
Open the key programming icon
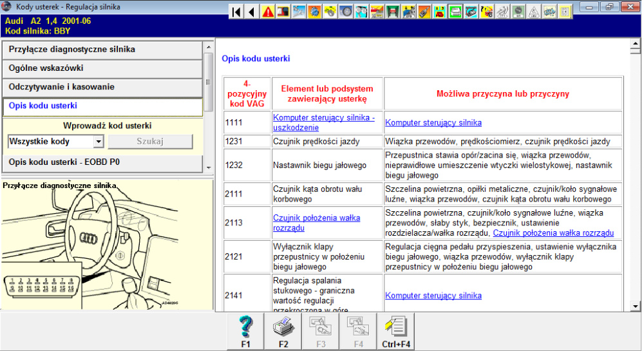[424, 12]
